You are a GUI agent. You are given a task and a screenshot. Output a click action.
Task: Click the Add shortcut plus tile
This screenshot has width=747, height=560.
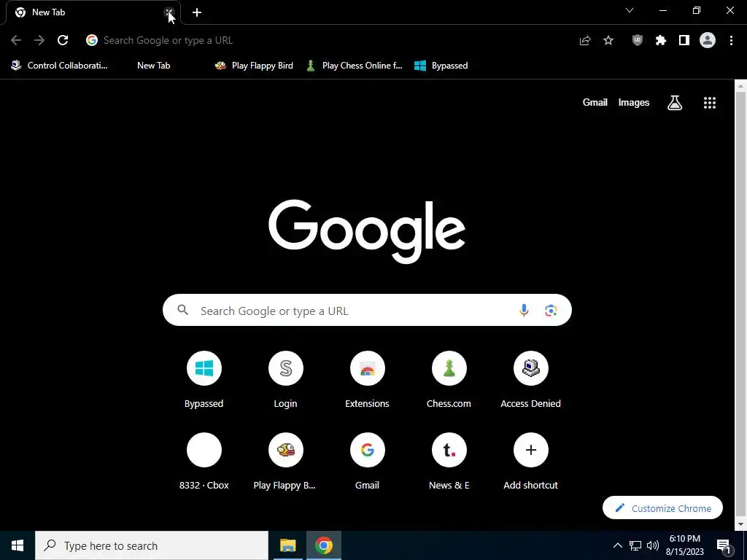531,462
